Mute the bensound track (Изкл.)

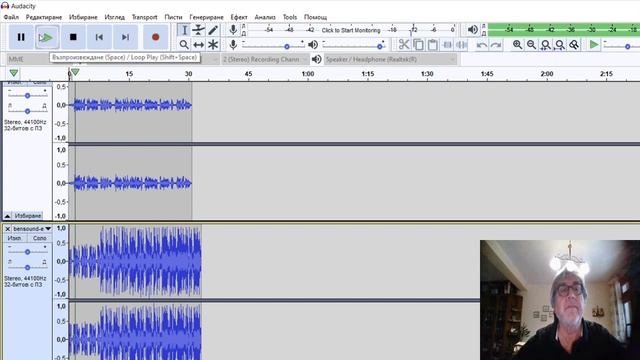(15, 238)
